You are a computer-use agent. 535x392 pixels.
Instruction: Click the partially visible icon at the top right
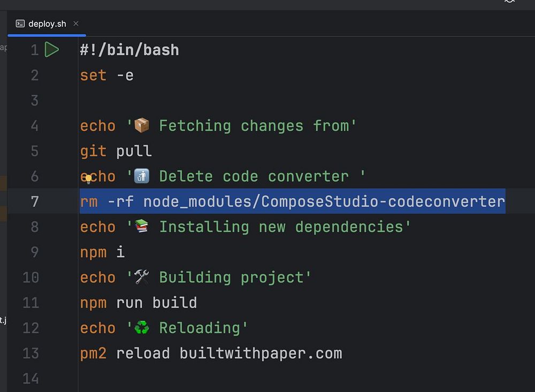coord(509,2)
